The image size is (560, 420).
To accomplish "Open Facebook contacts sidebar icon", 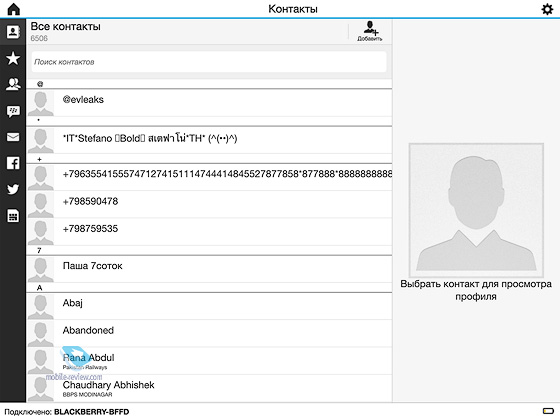I will click(x=13, y=163).
